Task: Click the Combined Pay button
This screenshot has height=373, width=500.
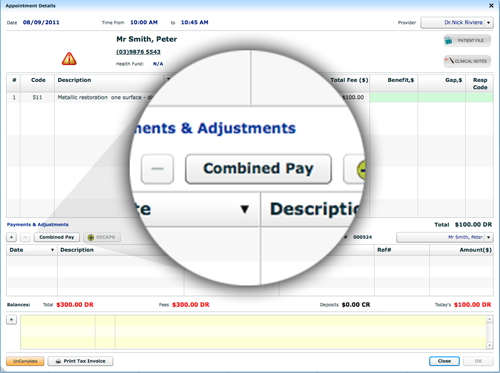Action: coord(57,237)
